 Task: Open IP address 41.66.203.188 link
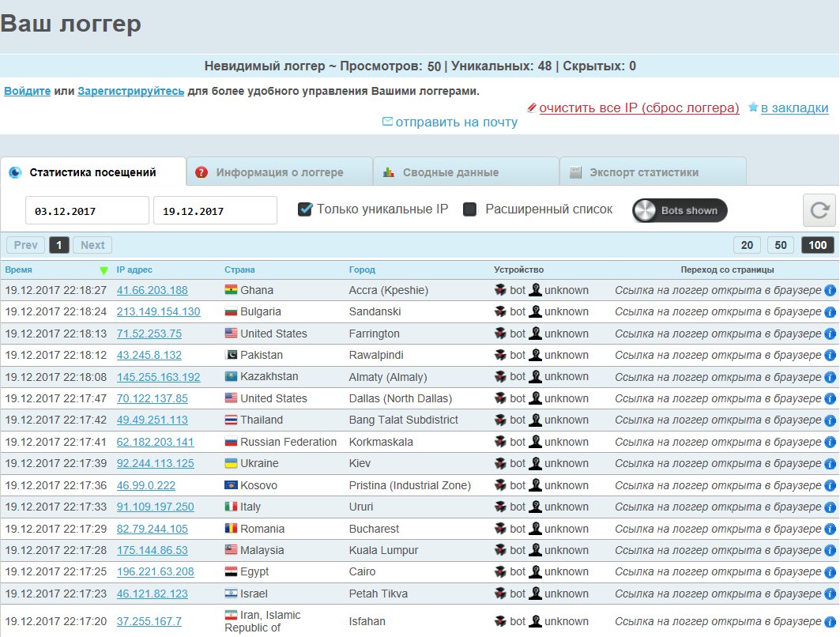(153, 290)
